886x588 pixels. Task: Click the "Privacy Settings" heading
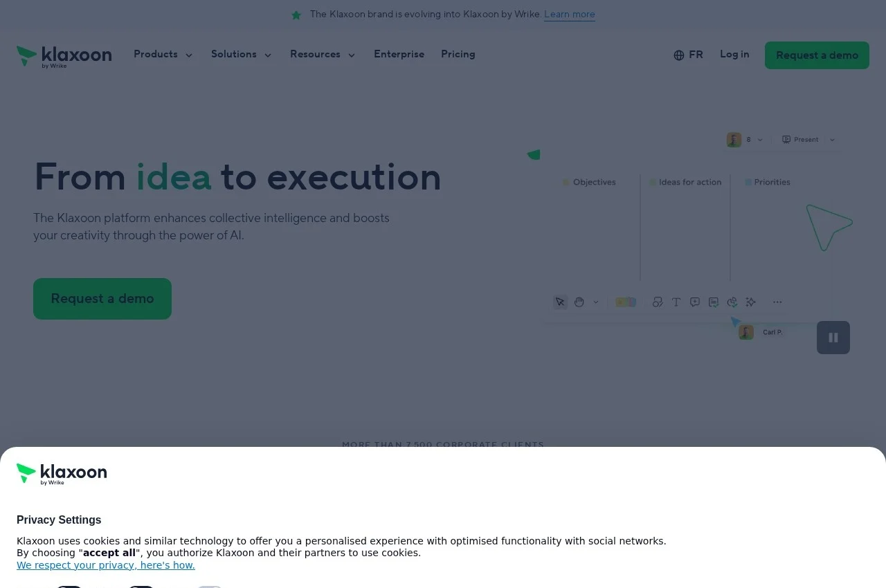coord(59,520)
